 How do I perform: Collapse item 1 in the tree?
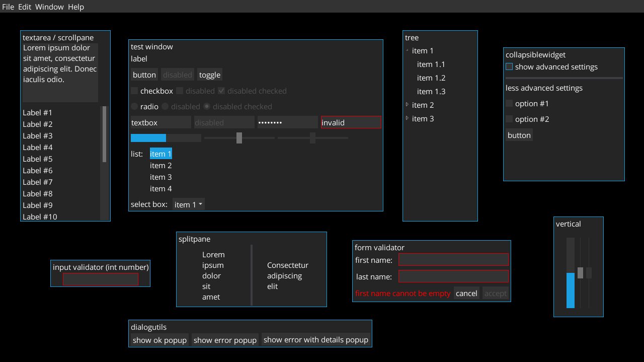(407, 50)
